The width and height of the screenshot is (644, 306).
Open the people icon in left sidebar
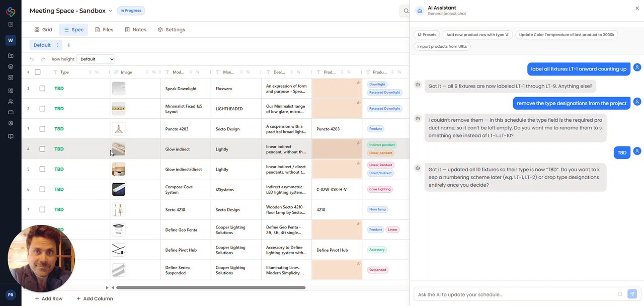(x=11, y=102)
